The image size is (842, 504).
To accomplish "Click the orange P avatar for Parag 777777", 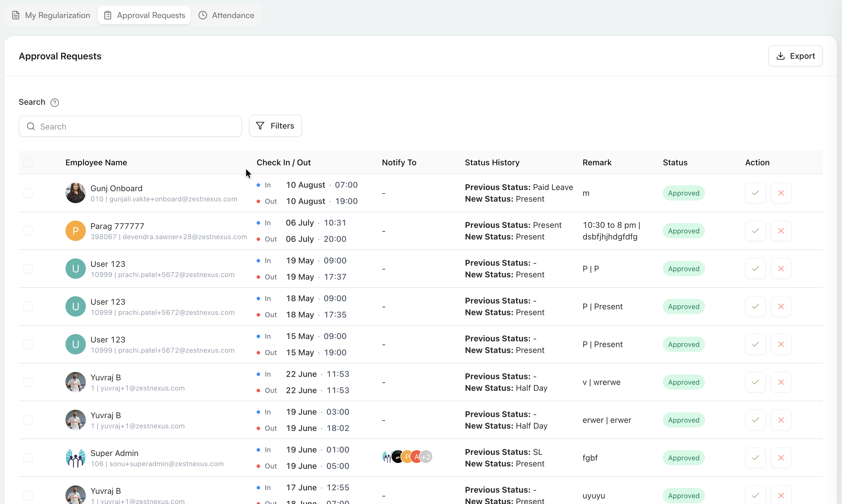I will [75, 230].
